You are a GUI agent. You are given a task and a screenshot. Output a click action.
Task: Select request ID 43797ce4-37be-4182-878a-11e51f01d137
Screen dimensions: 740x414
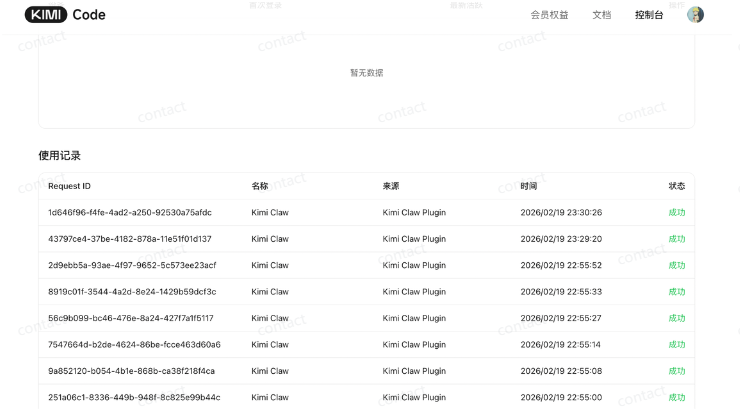click(130, 239)
